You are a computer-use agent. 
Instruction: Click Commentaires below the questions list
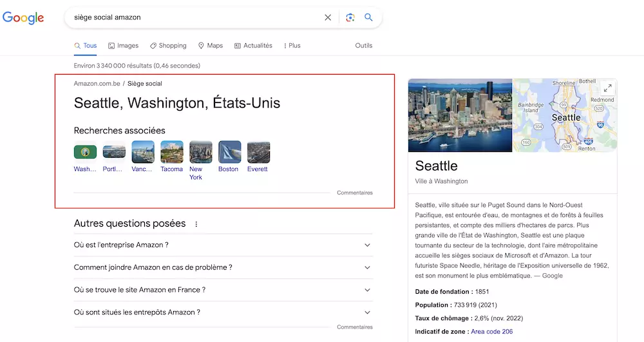pyautogui.click(x=355, y=327)
